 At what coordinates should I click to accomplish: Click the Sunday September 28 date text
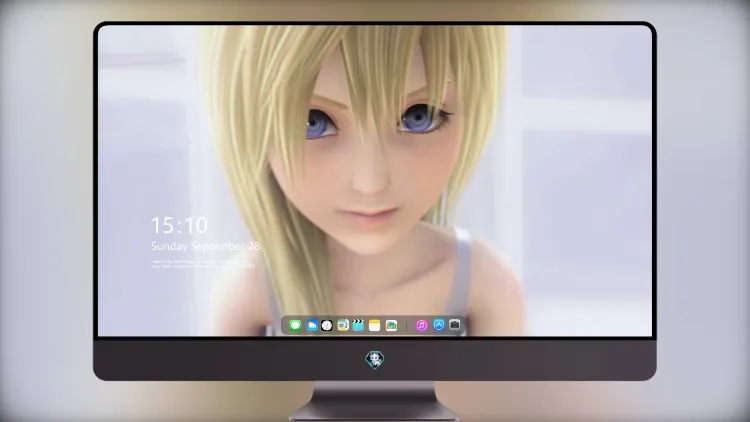point(206,246)
